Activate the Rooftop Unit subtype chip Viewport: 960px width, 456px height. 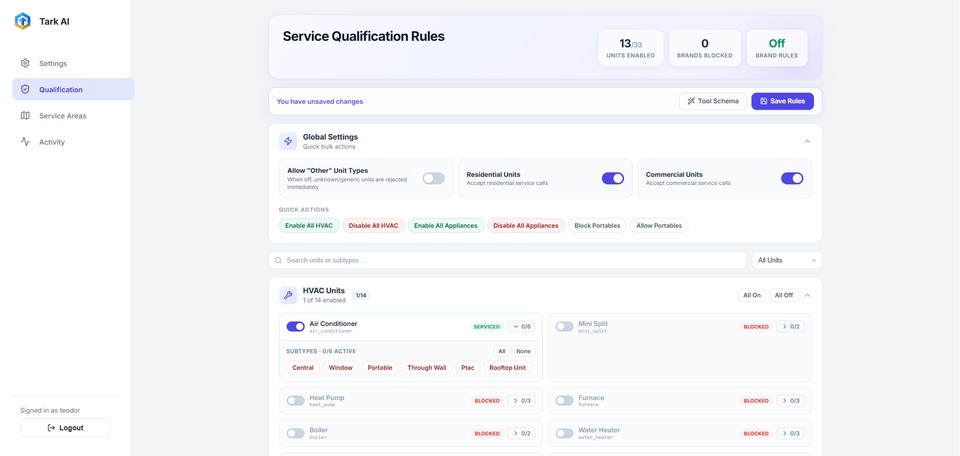[508, 368]
